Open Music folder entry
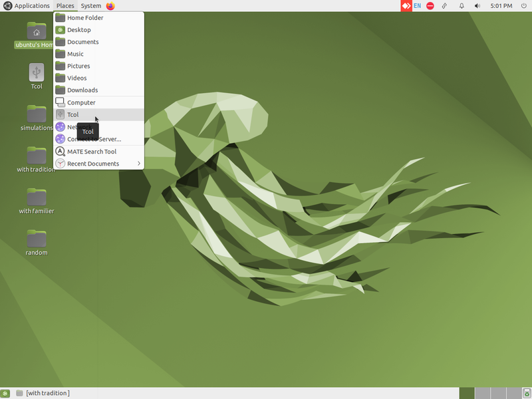532x399 pixels. click(x=98, y=54)
